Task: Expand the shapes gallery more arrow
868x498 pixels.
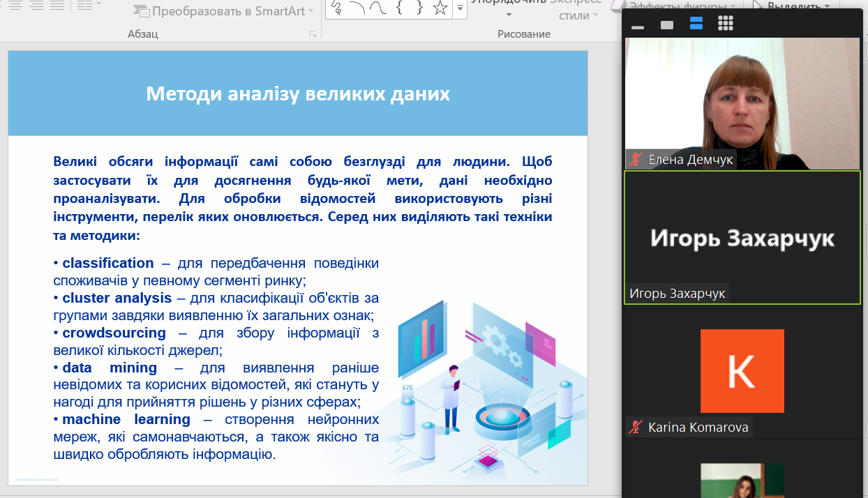Action: 460,8
